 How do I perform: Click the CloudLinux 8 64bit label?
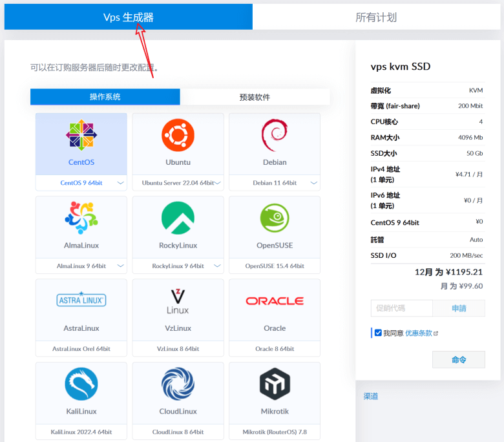pos(178,432)
